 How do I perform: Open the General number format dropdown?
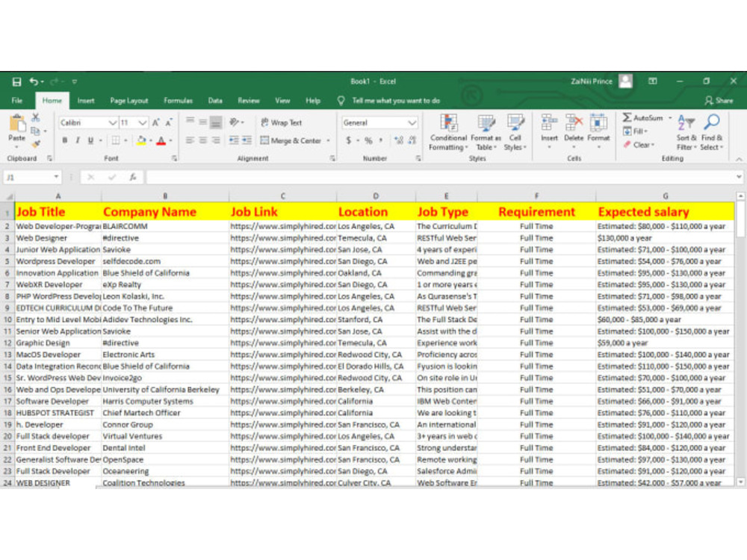412,123
